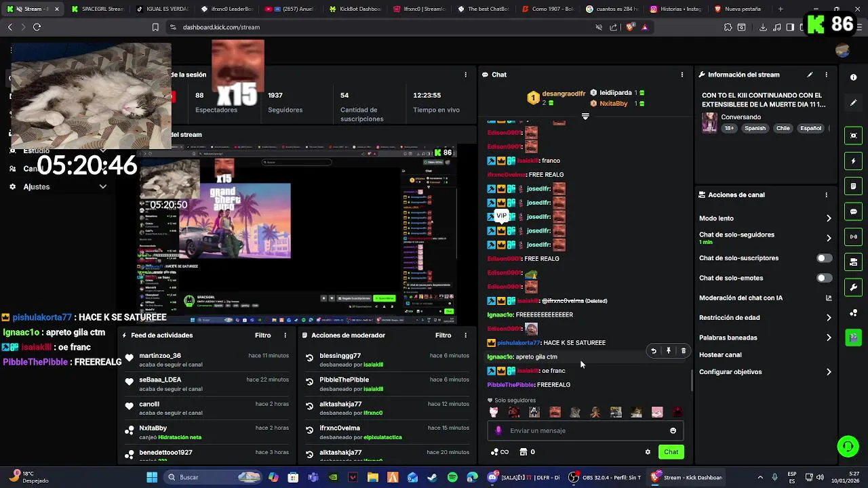Open the Feed de actividades three-dot menu
The width and height of the screenshot is (868, 488).
coord(285,335)
